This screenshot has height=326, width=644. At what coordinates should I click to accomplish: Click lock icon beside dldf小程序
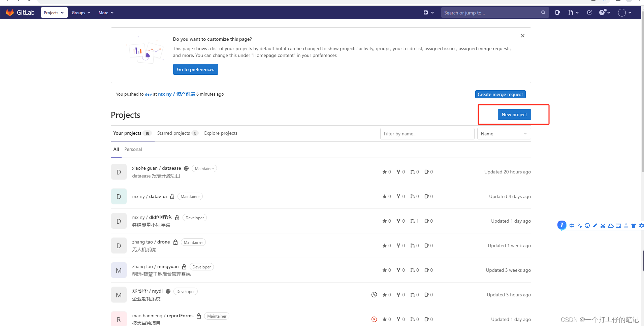point(177,218)
